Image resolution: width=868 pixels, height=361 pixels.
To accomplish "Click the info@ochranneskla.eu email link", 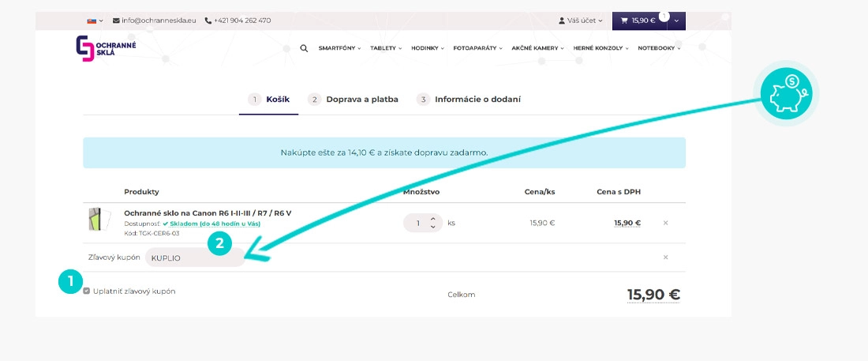I will coord(155,21).
